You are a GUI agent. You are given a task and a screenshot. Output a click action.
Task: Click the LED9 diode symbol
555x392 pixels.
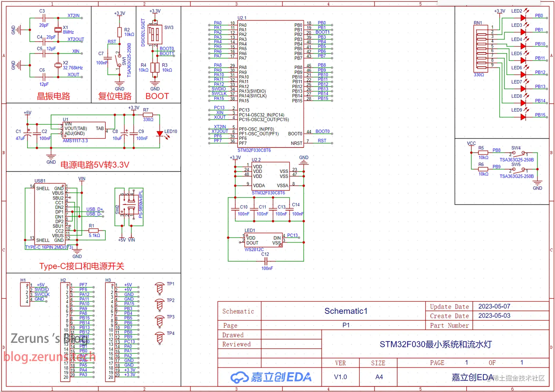click(x=523, y=117)
